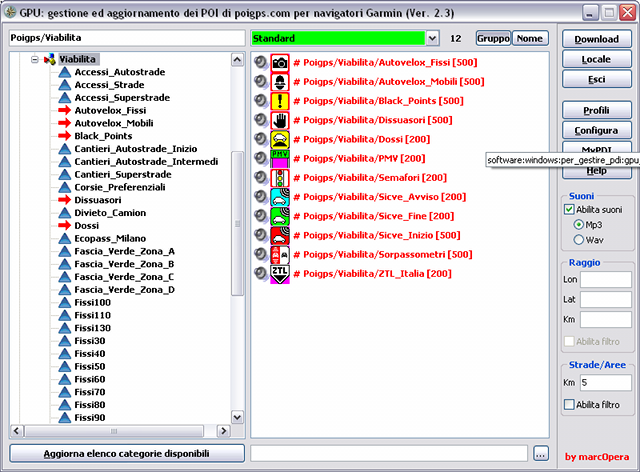Click the speaker icon beside Dossi entry
This screenshot has width=640, height=472.
[x=260, y=139]
